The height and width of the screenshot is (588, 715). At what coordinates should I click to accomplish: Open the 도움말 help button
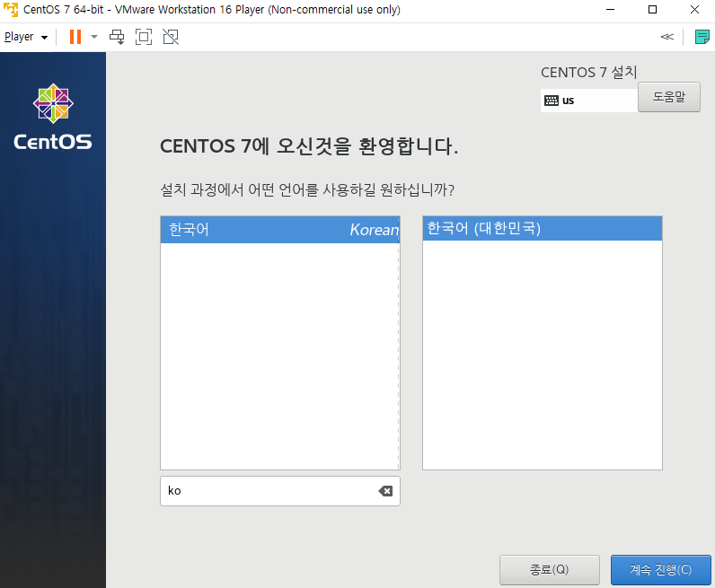[x=669, y=97]
